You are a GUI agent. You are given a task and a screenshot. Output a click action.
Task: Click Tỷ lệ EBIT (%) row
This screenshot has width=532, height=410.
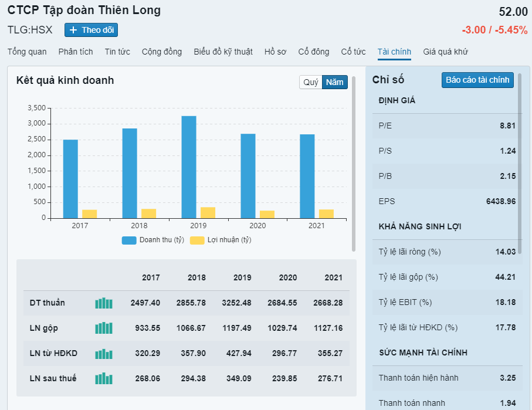coord(447,303)
